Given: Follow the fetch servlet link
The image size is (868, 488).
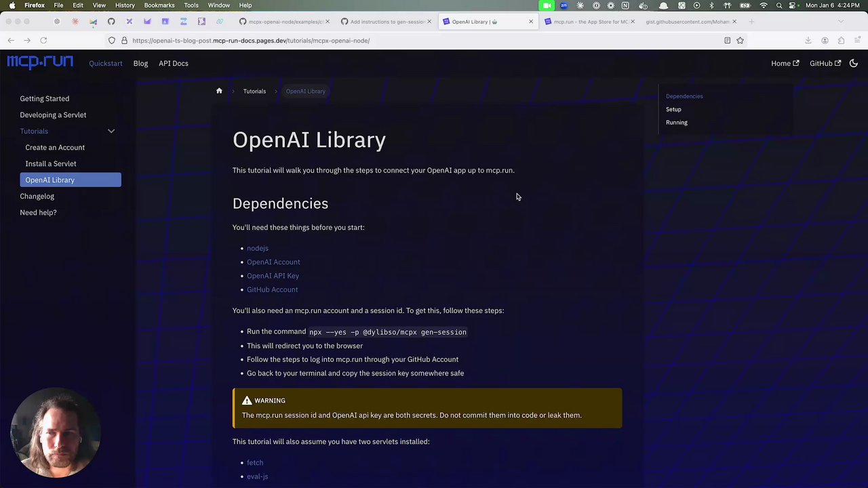Looking at the screenshot, I should [x=255, y=462].
